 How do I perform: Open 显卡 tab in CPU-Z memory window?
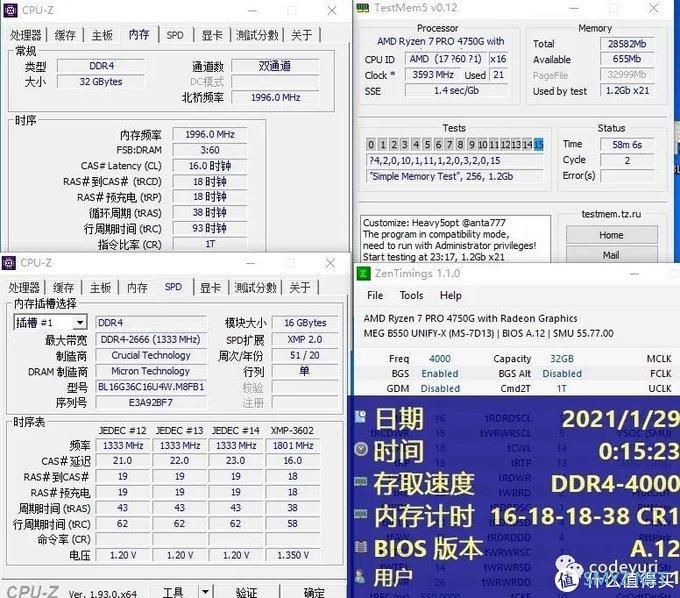(x=212, y=35)
